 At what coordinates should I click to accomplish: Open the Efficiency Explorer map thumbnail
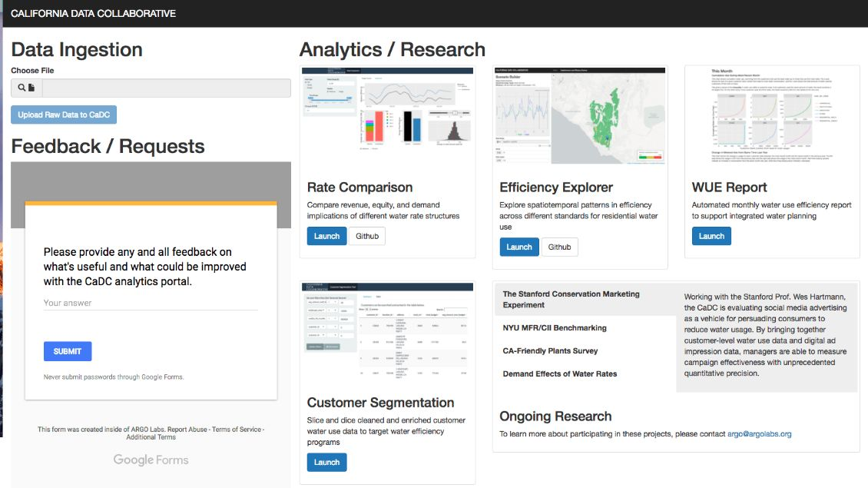(x=580, y=116)
